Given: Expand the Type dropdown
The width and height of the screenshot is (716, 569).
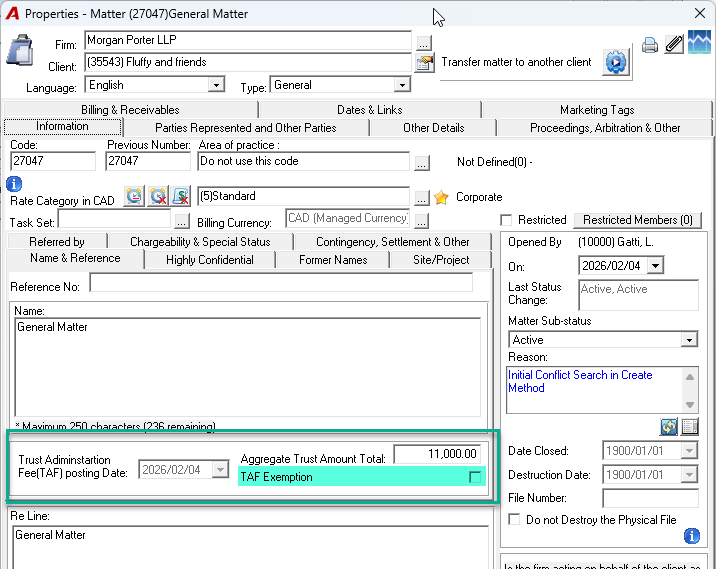Looking at the screenshot, I should pyautogui.click(x=402, y=85).
